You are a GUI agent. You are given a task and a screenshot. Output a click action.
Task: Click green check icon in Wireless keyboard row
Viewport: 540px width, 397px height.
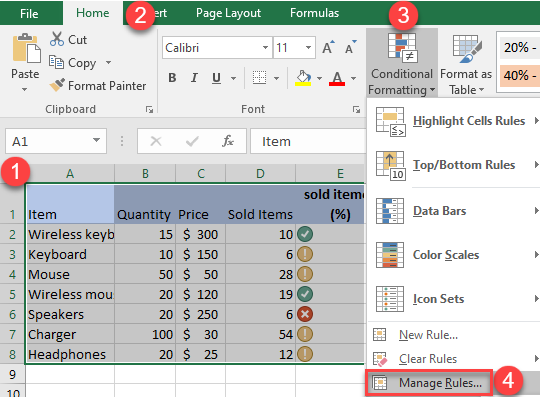tap(305, 234)
